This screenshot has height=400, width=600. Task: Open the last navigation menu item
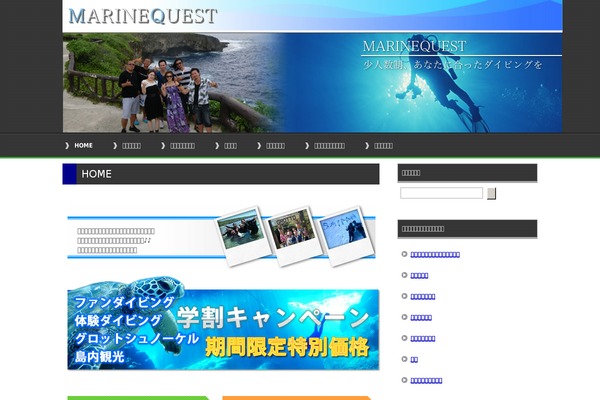click(383, 146)
